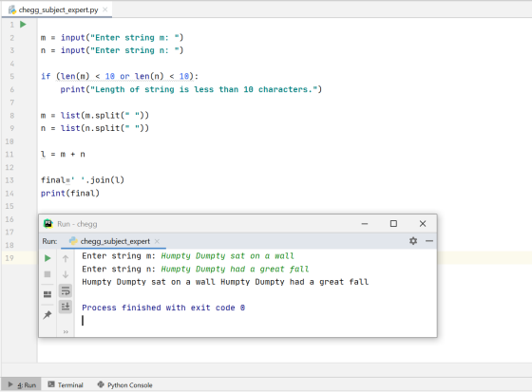Click 'n = input("Enter string n: ")' line
Image resolution: width=532 pixels, height=392 pixels.
click(112, 50)
